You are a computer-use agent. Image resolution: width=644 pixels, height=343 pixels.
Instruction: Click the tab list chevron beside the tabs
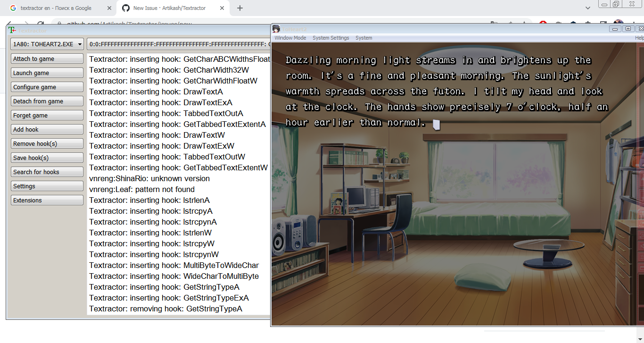[x=588, y=8]
